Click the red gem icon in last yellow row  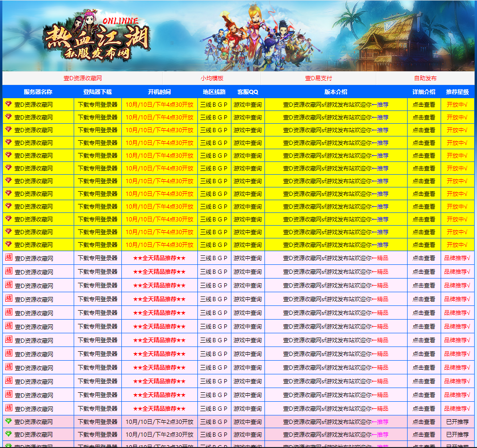pos(9,244)
